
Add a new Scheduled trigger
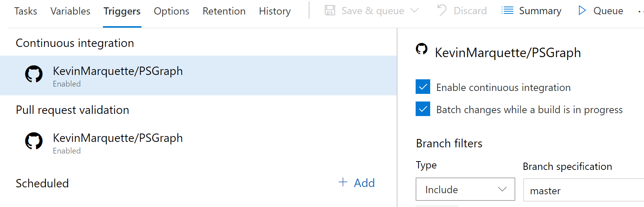tap(357, 183)
